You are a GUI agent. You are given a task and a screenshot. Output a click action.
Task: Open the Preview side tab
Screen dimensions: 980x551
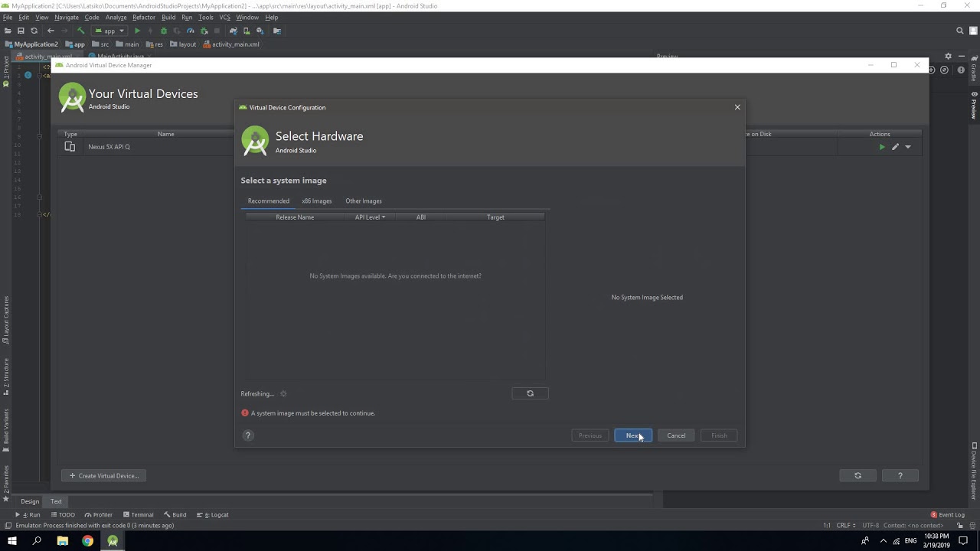click(974, 105)
